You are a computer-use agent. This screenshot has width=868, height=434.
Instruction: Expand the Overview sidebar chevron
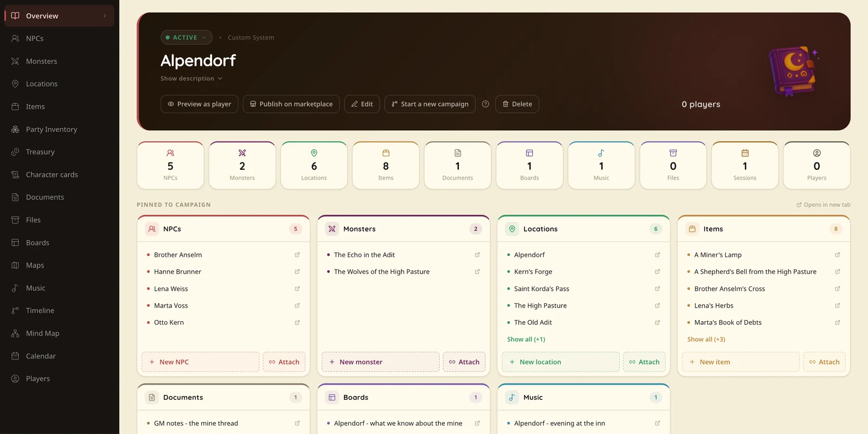(105, 16)
